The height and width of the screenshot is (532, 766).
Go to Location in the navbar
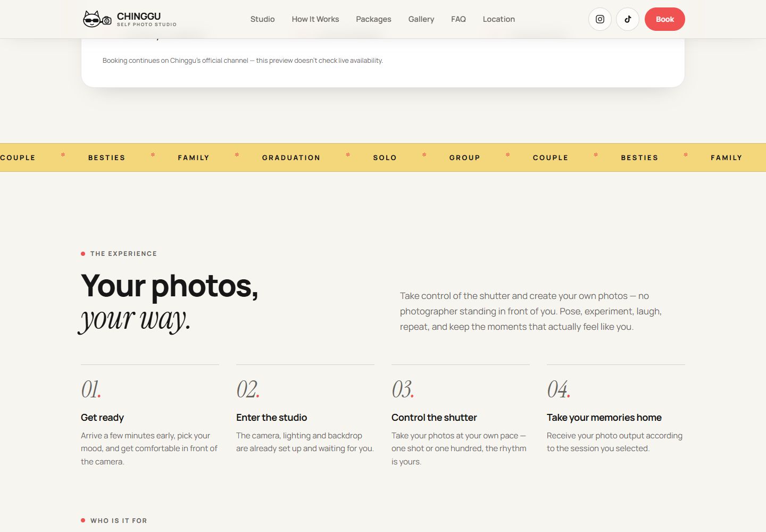coord(499,19)
